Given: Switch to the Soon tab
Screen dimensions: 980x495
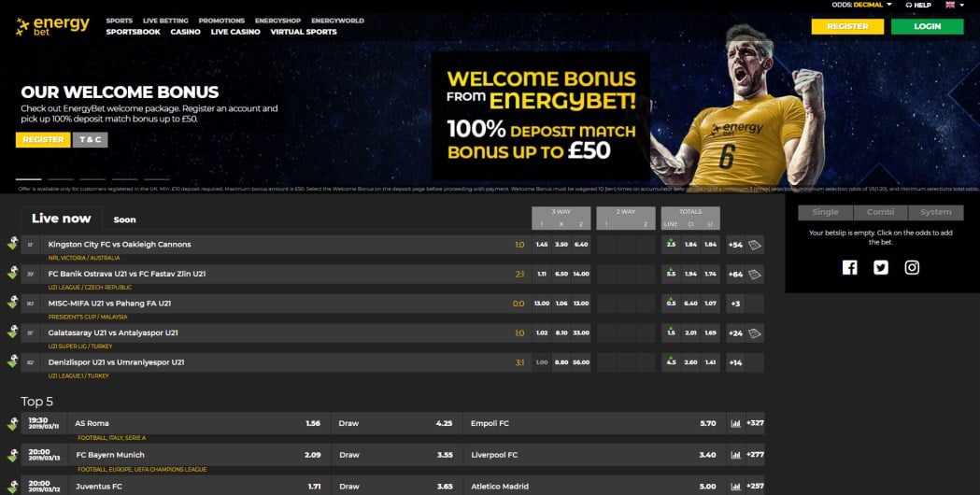Looking at the screenshot, I should [124, 220].
